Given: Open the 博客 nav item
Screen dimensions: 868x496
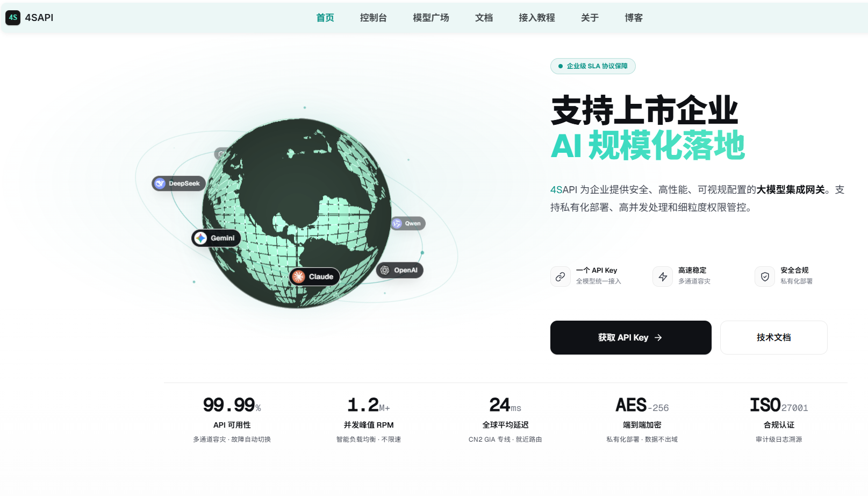Looking at the screenshot, I should [634, 18].
